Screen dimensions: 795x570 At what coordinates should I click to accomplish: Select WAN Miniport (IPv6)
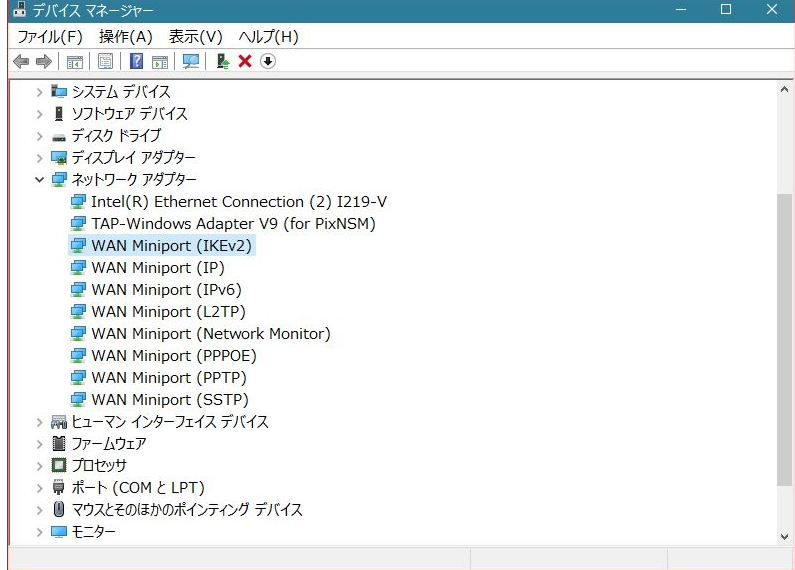[166, 290]
